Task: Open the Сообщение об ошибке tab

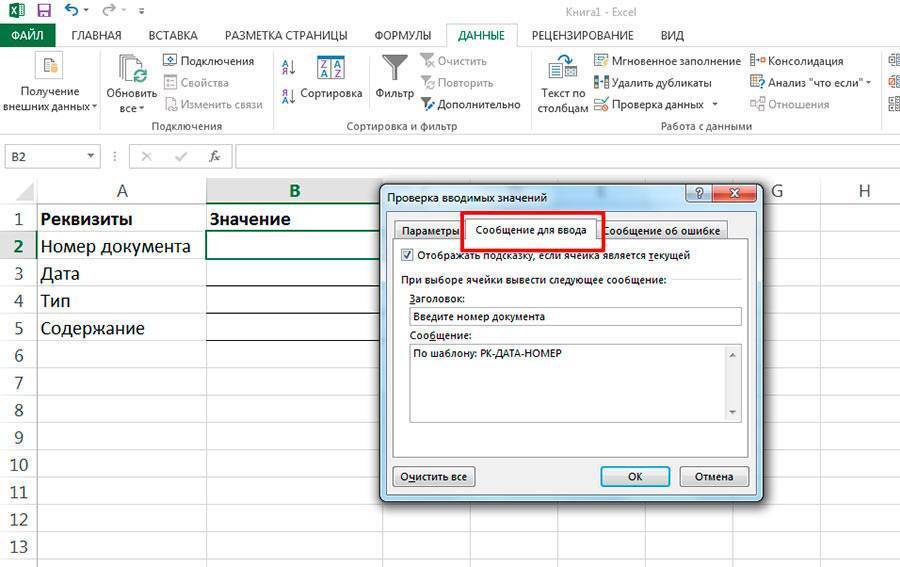Action: point(664,231)
